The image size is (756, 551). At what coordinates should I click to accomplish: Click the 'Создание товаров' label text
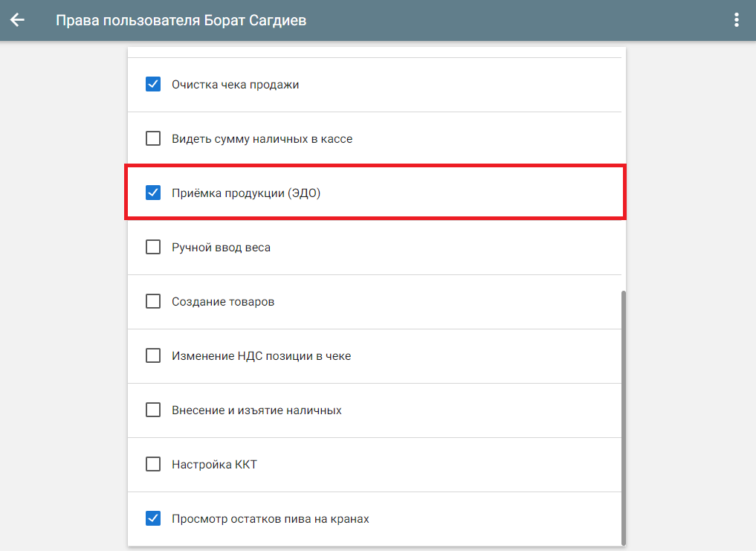(223, 302)
